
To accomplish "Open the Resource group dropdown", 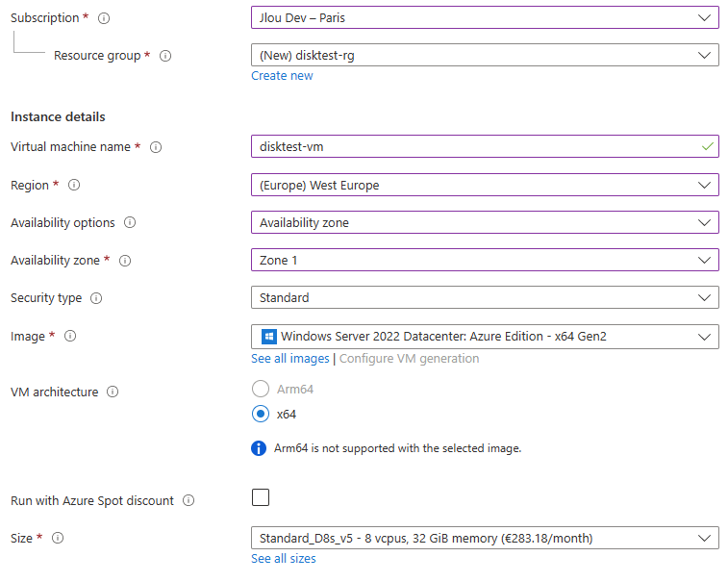I will click(x=485, y=55).
